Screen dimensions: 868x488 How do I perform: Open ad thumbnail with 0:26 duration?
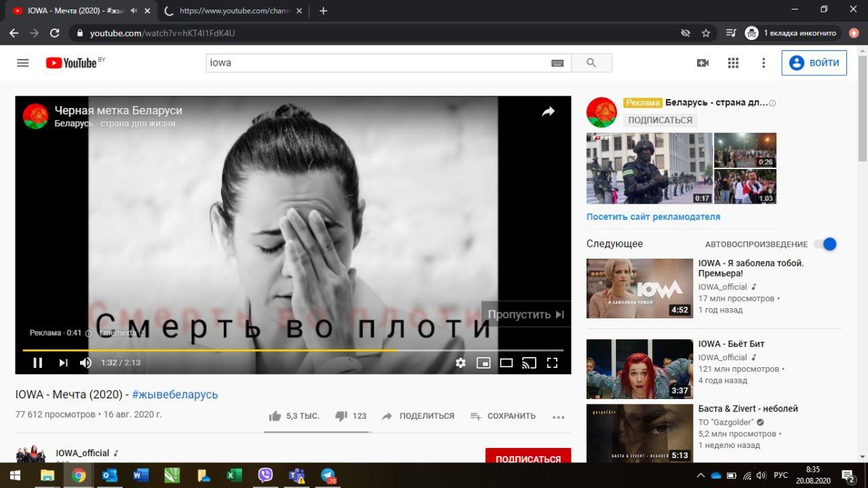(x=745, y=150)
